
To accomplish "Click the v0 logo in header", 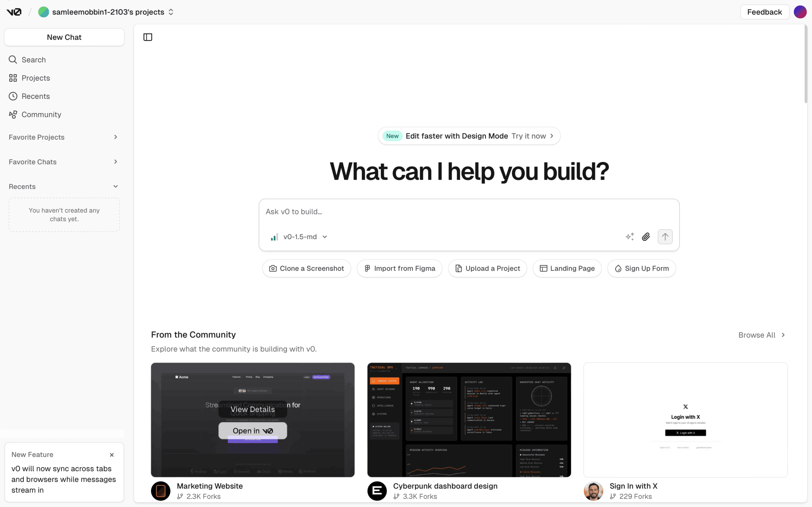I will coord(14,12).
